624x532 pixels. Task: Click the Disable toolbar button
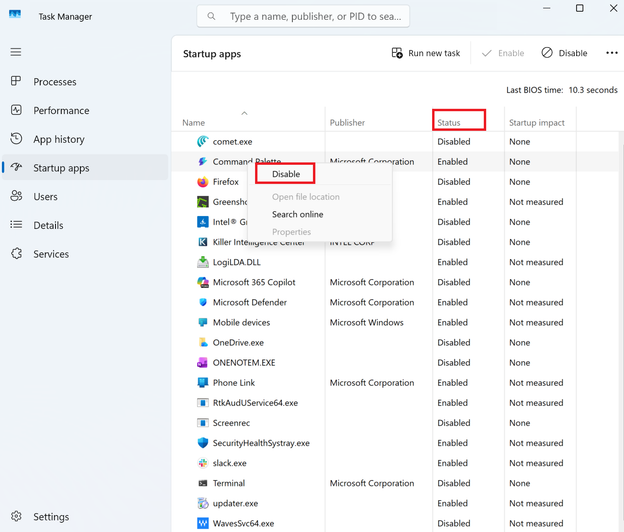tap(564, 53)
